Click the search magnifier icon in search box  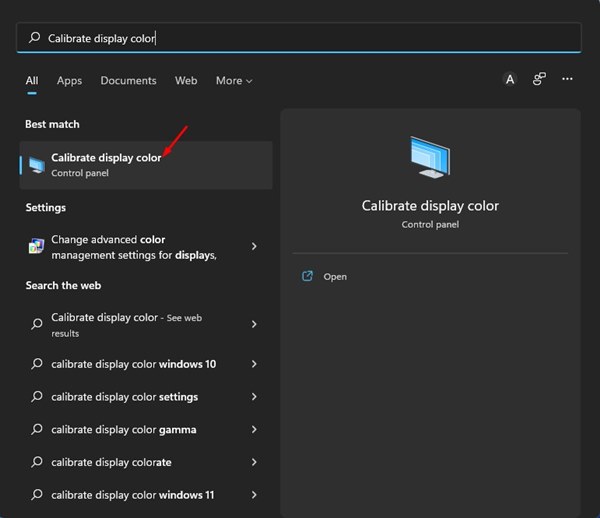(x=35, y=38)
